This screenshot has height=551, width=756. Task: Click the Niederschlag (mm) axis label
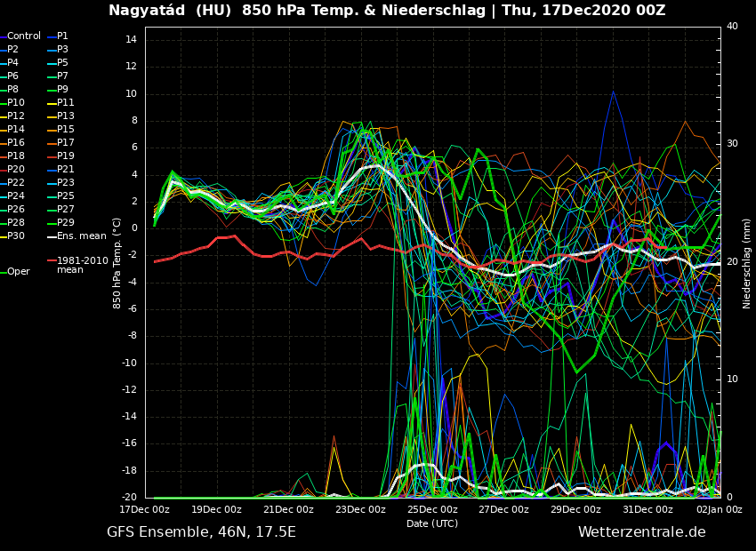(747, 263)
